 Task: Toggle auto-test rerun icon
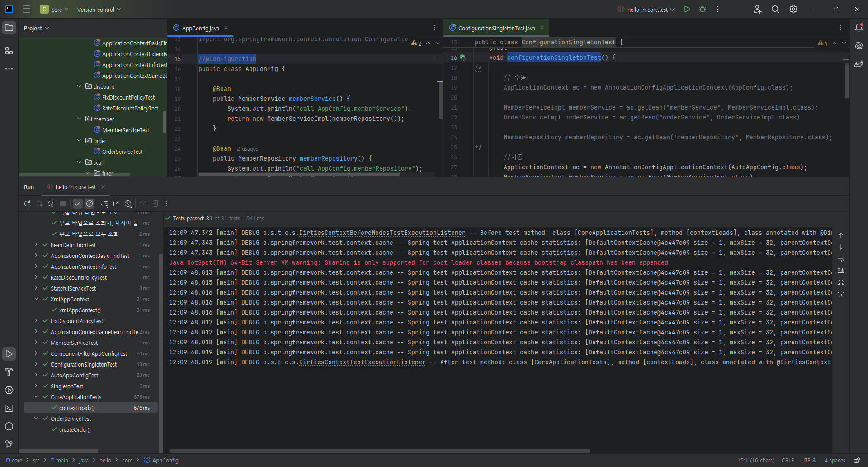point(51,204)
